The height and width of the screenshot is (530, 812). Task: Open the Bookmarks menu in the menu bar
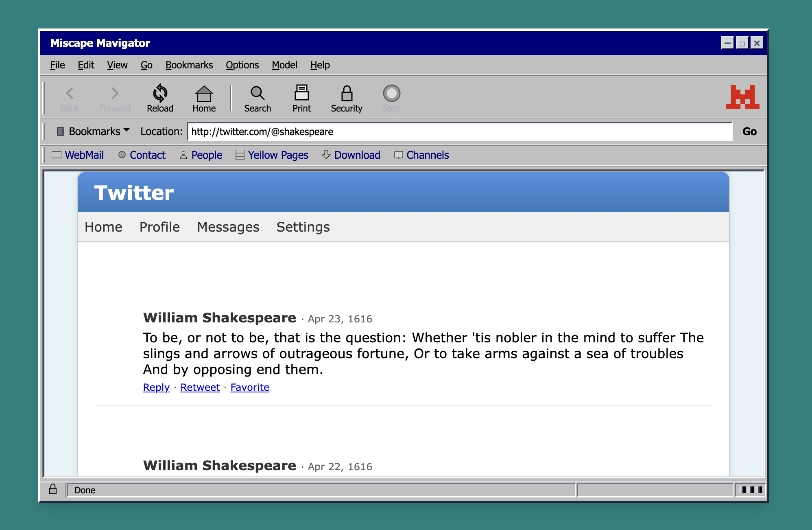point(189,65)
